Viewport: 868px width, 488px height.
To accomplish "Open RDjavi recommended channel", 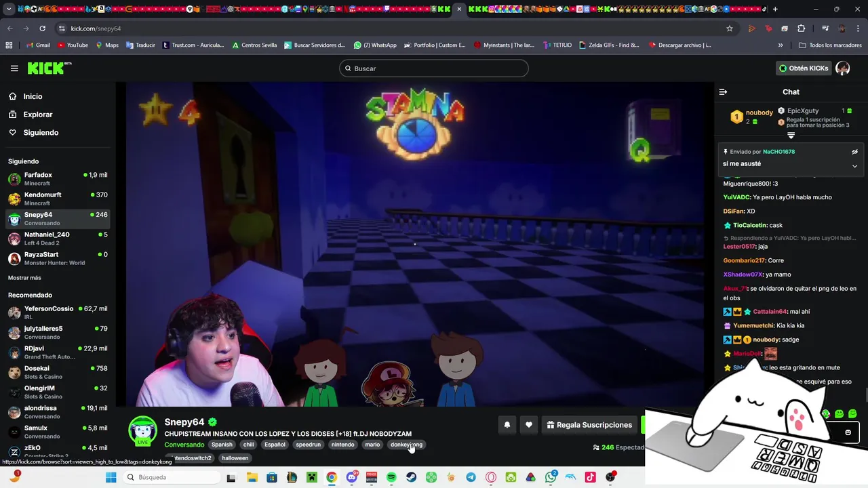I will click(x=58, y=352).
